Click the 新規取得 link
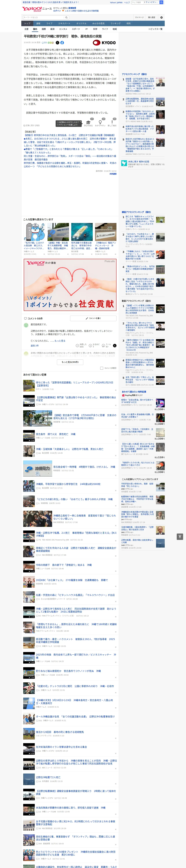 point(72,8)
